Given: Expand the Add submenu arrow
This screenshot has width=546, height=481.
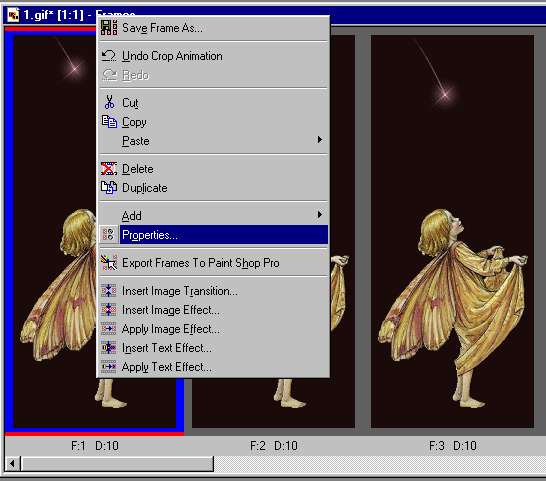Looking at the screenshot, I should 320,214.
